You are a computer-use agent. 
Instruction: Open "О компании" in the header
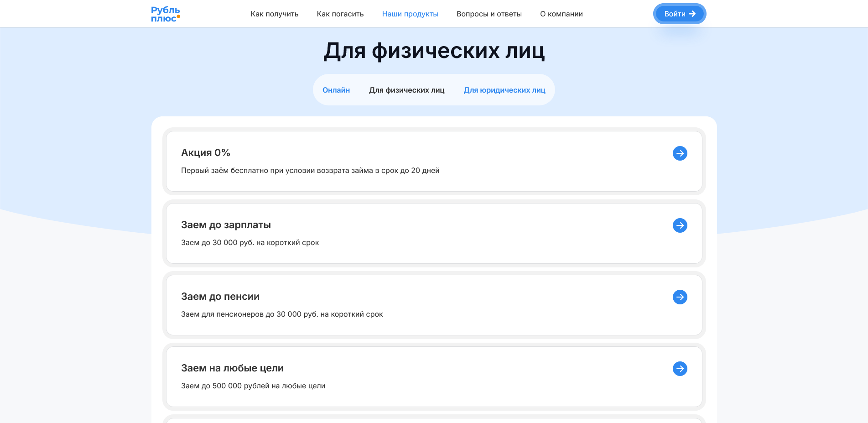tap(561, 14)
